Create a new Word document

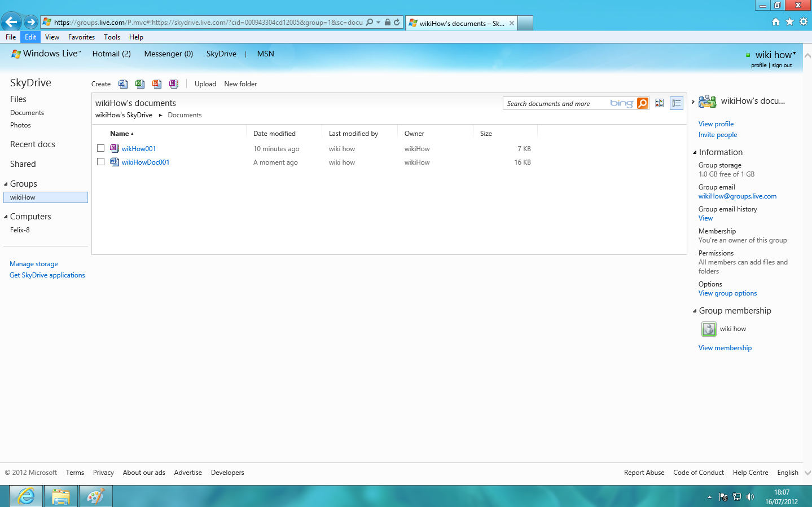tap(123, 84)
